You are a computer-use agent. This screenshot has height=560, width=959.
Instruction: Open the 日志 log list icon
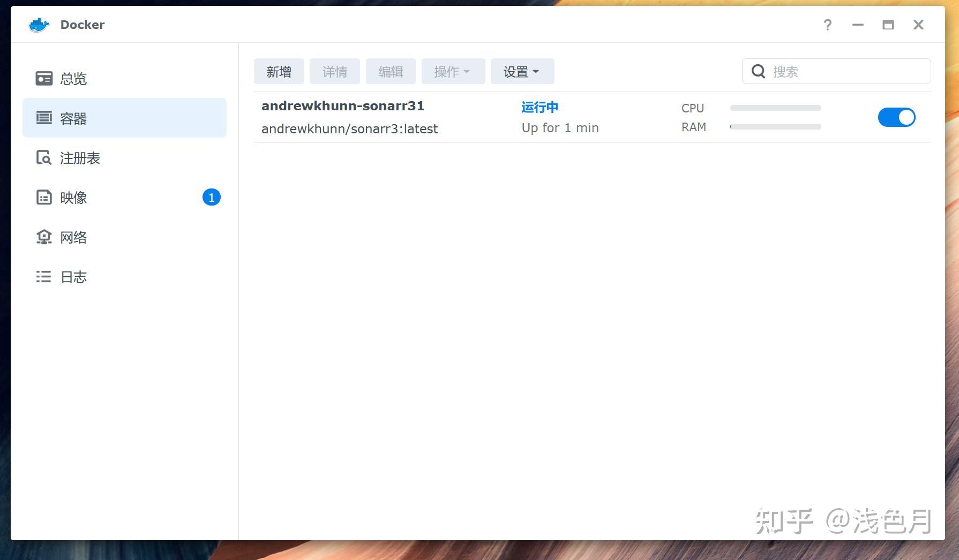click(x=44, y=277)
